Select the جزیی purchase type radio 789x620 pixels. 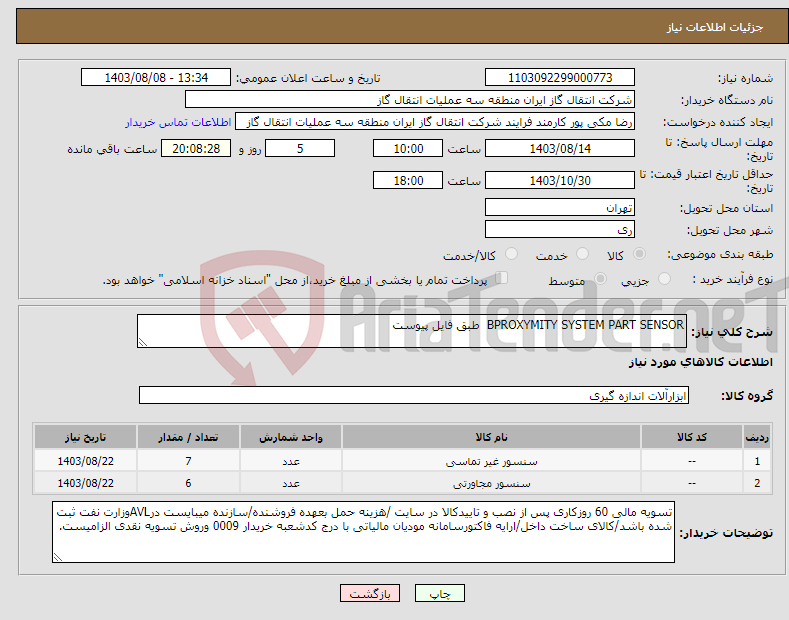coord(664,279)
